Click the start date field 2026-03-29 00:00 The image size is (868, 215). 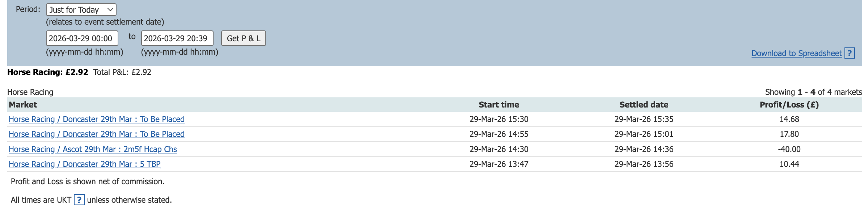(82, 38)
